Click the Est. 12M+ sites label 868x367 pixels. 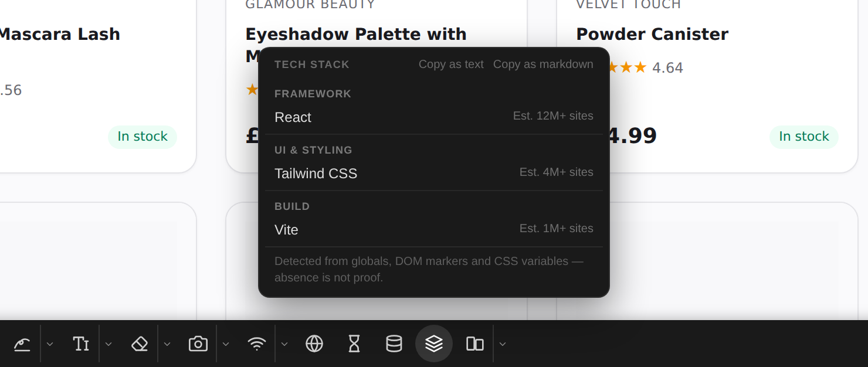553,116
